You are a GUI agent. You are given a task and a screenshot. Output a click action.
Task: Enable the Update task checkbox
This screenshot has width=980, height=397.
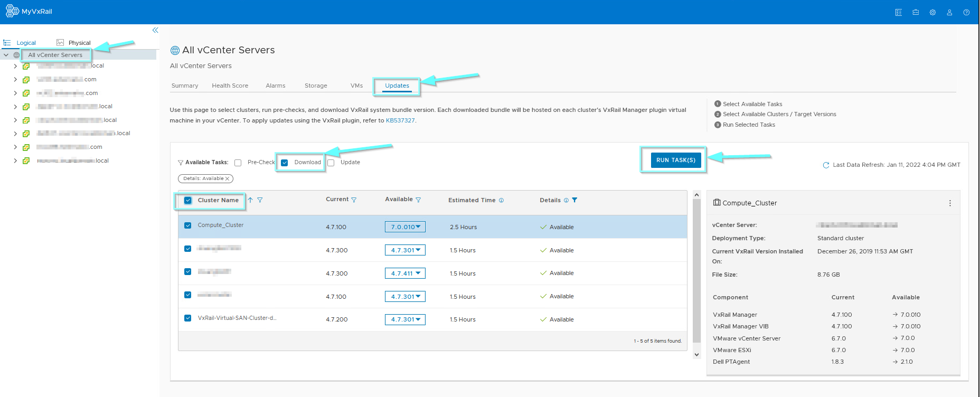click(331, 163)
